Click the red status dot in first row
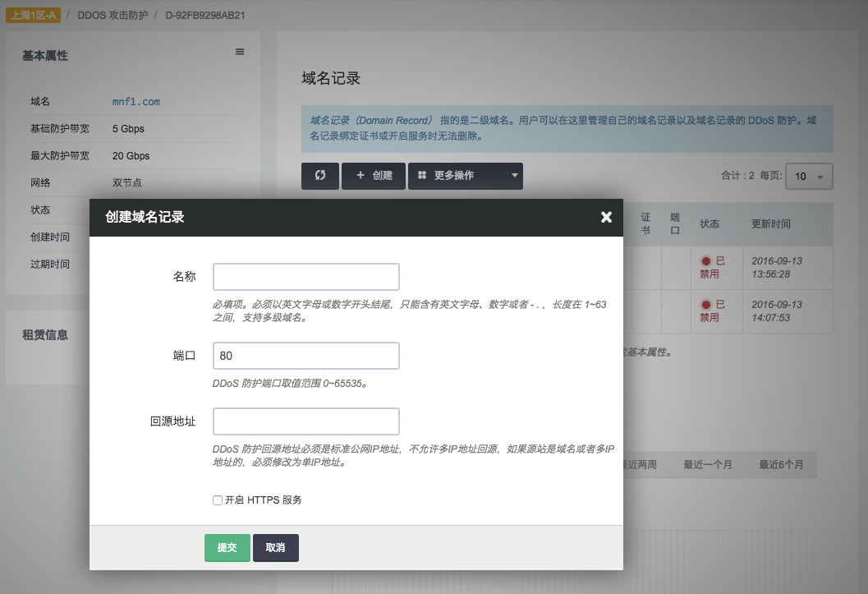Viewport: 868px width, 594px height. (x=705, y=260)
